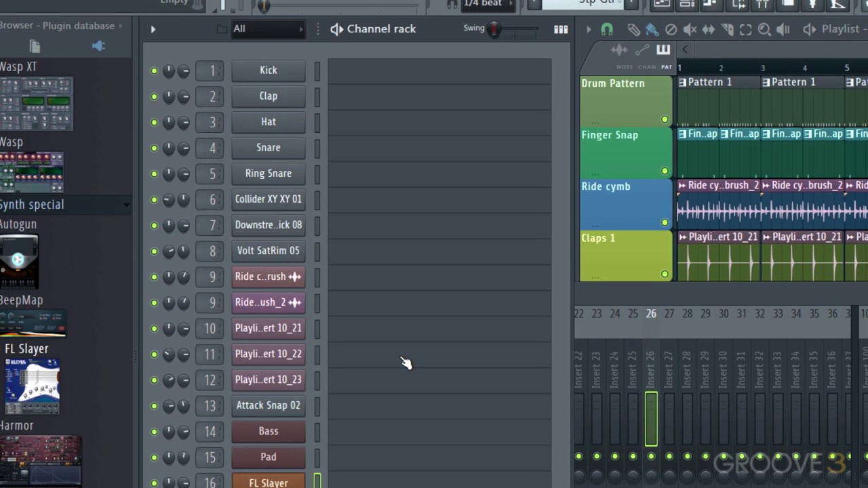This screenshot has width=868, height=488.
Task: Toggle the magnet snap icon in Playlist
Action: click(607, 29)
